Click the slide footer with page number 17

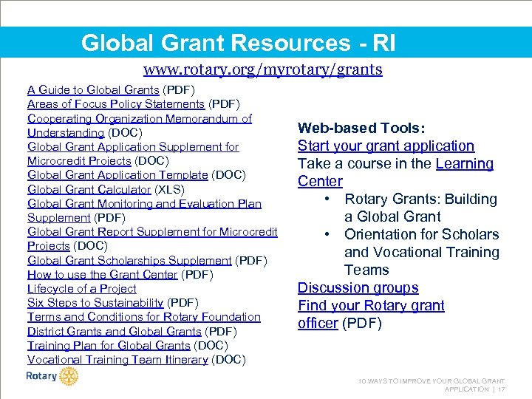pos(432,385)
